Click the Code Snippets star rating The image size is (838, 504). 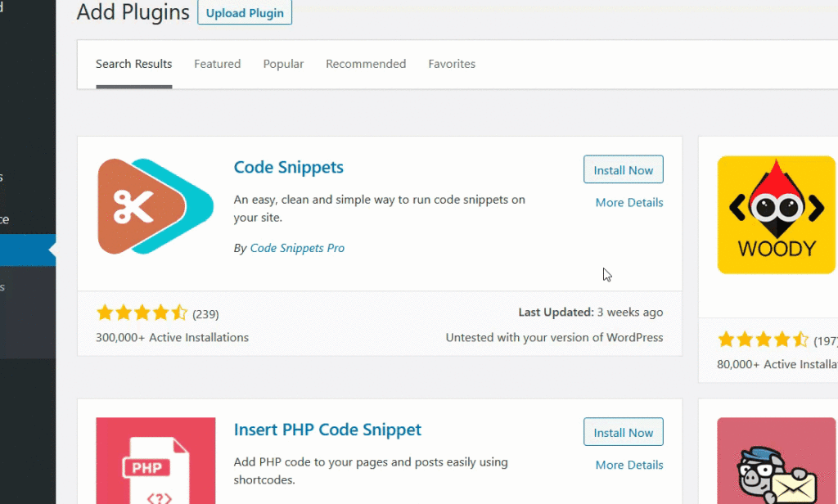(x=142, y=313)
